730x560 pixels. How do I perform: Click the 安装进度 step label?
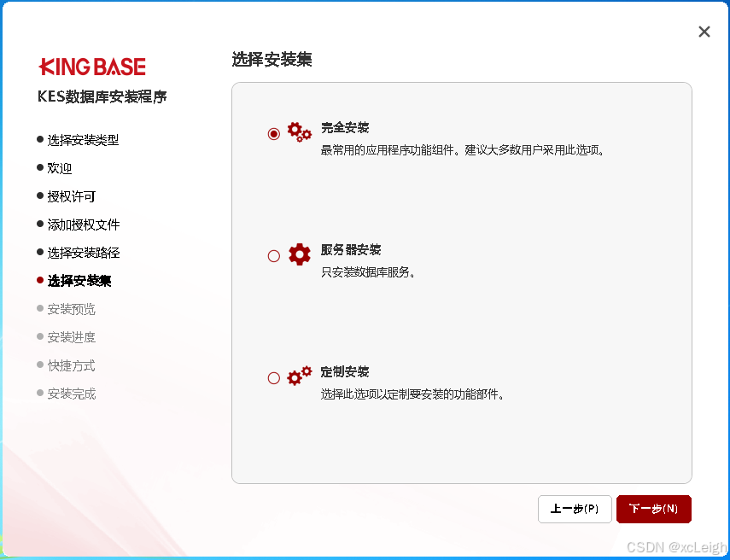pos(72,337)
